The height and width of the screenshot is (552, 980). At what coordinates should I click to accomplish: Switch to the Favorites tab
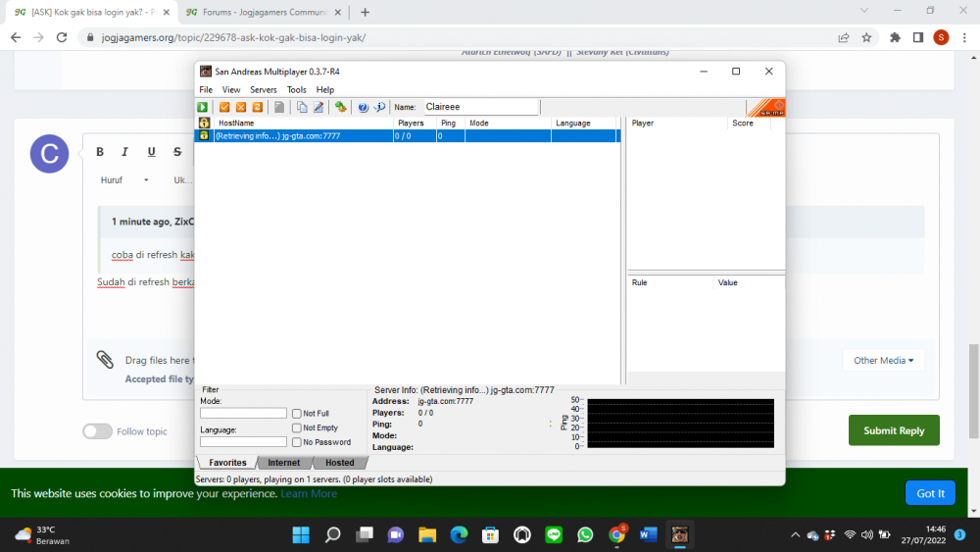tap(227, 463)
